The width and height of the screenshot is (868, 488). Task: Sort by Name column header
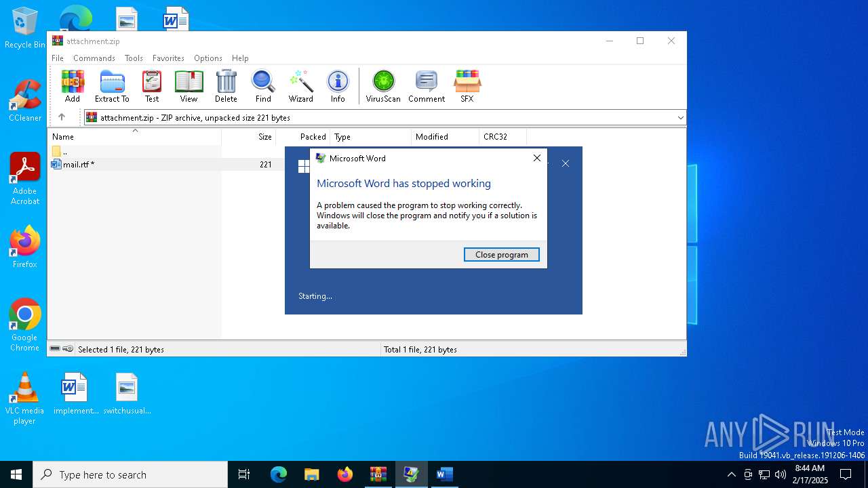click(134, 137)
